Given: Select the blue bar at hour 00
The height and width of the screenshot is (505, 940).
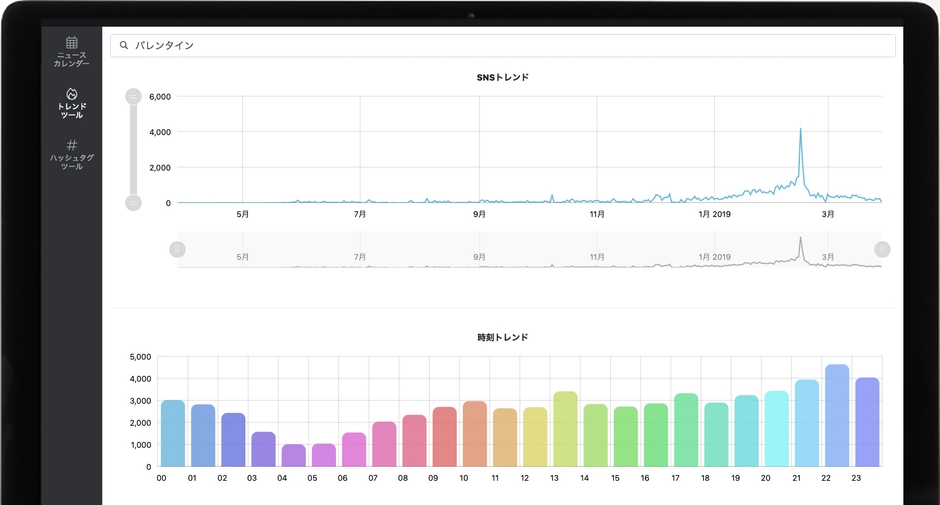Looking at the screenshot, I should tap(173, 433).
